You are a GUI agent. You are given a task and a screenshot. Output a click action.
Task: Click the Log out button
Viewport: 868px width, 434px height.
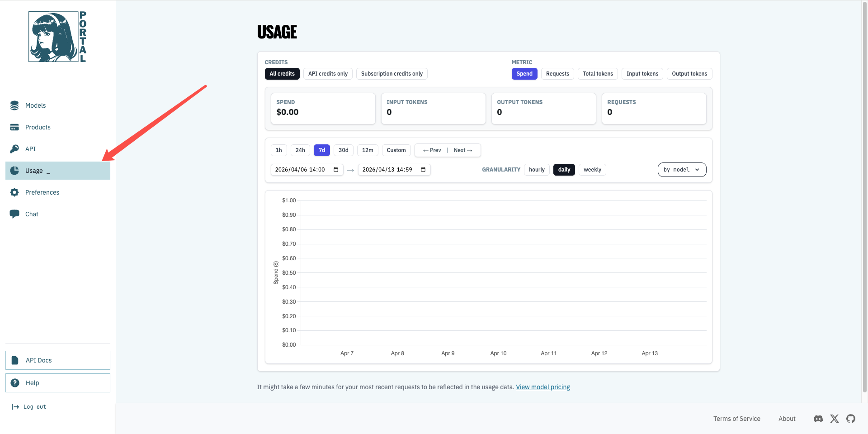coord(29,407)
